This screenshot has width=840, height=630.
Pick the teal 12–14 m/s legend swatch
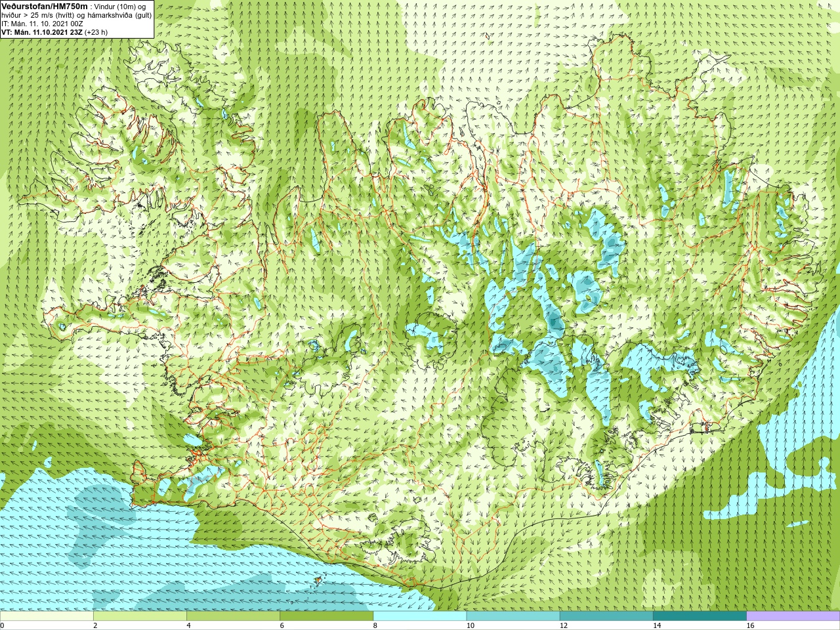point(606,616)
